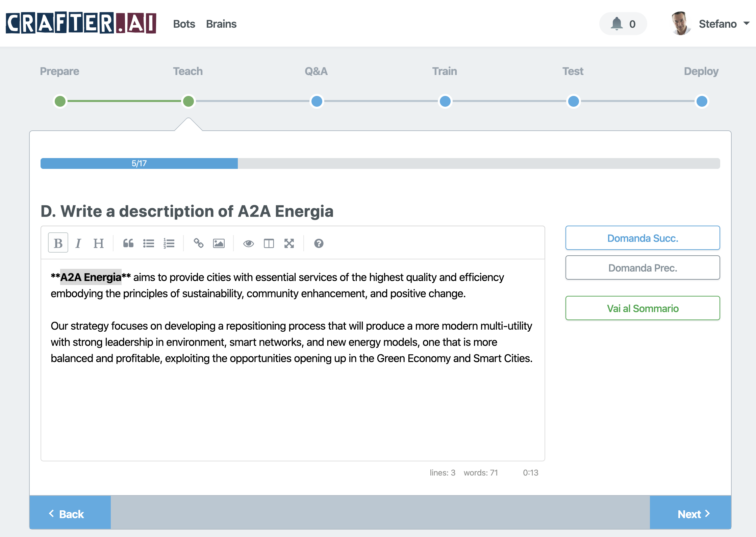
Task: Insert a hyperlink with the link icon
Action: [199, 243]
